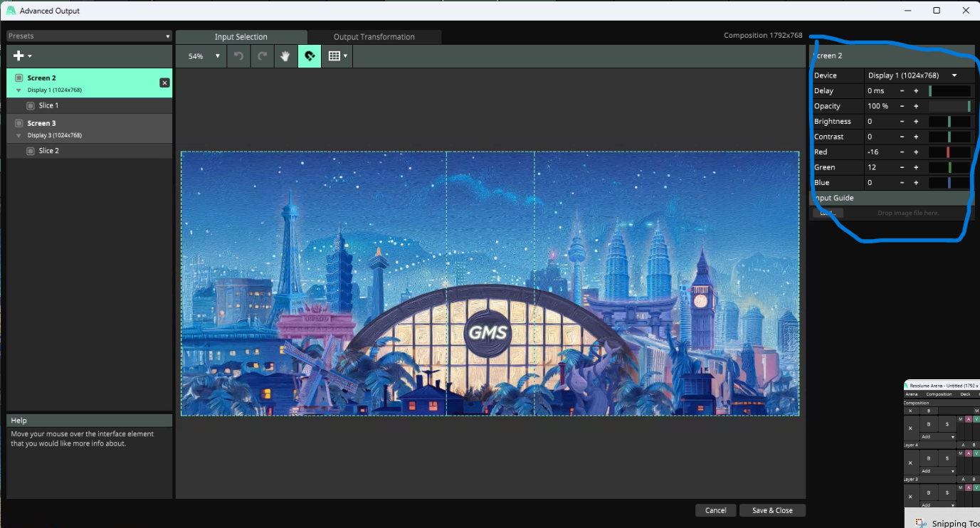Click the redo arrow icon
Viewport: 980px width, 528px height.
[x=262, y=56]
